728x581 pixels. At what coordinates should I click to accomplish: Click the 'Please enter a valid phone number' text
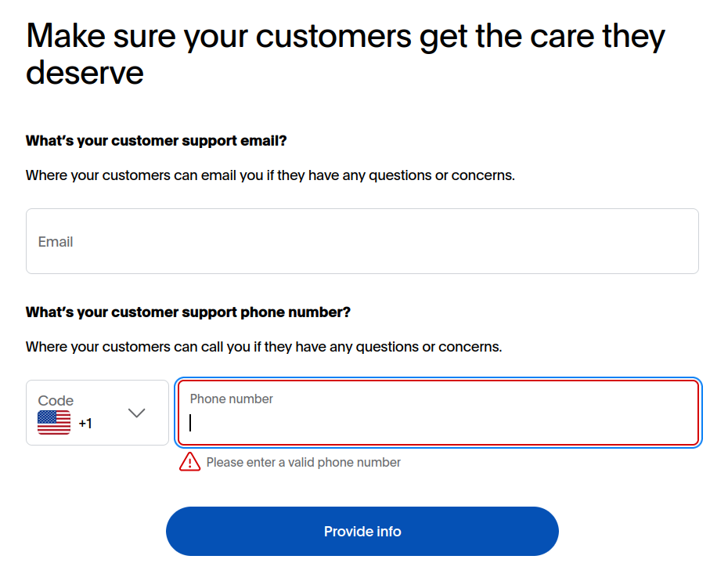[x=303, y=462]
